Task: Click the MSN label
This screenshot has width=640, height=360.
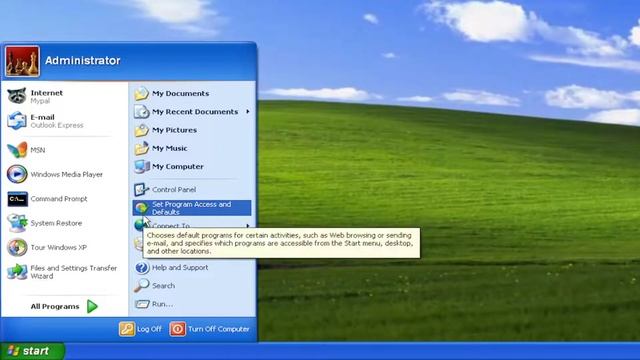Action: point(38,150)
